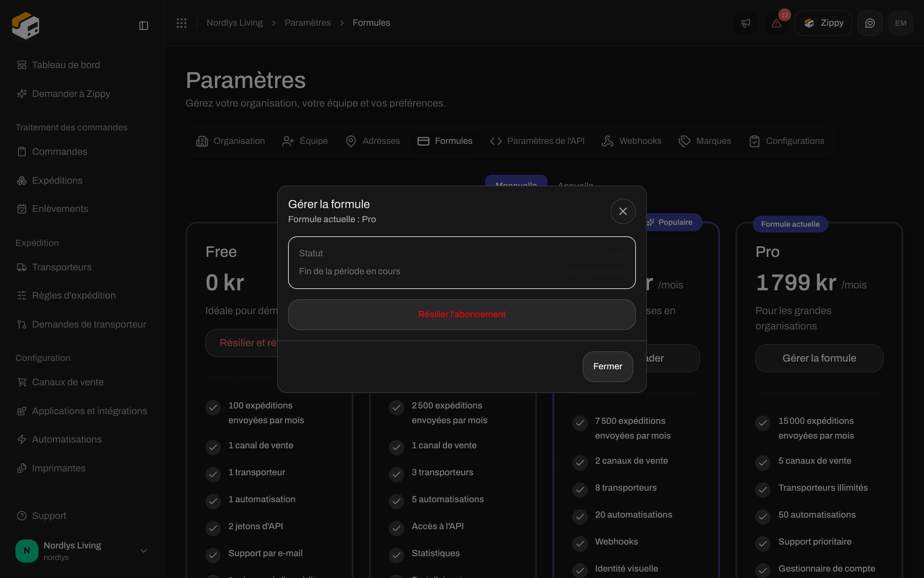Open the Marques tab
The image size is (924, 578).
coord(705,141)
